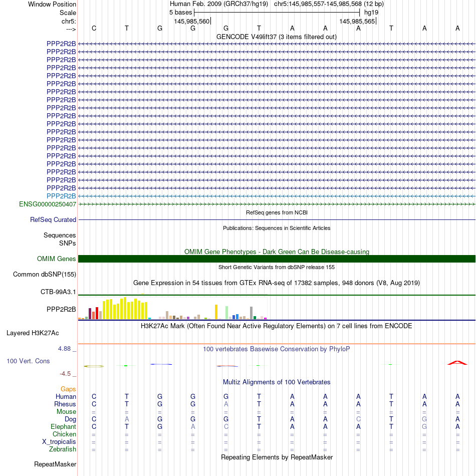Click 'Multiz Alignments of 100 Vertebrates' title
This screenshot has width=476, height=476.
(x=277, y=382)
